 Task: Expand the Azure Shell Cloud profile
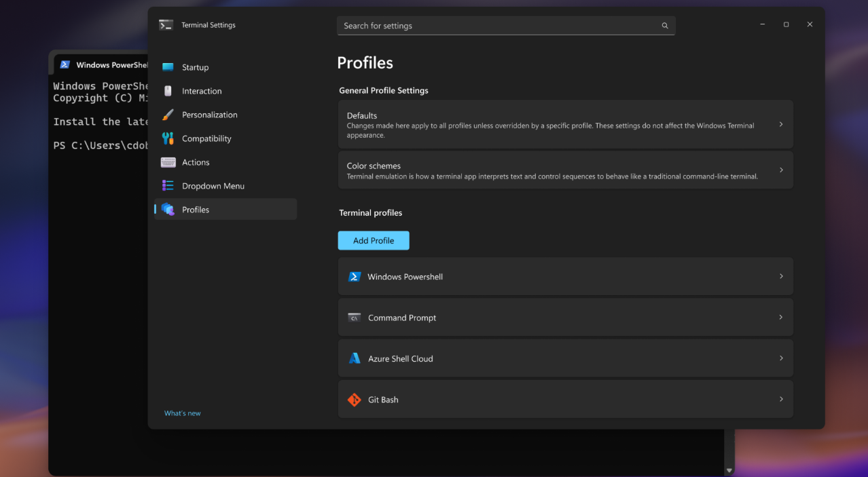(780, 358)
